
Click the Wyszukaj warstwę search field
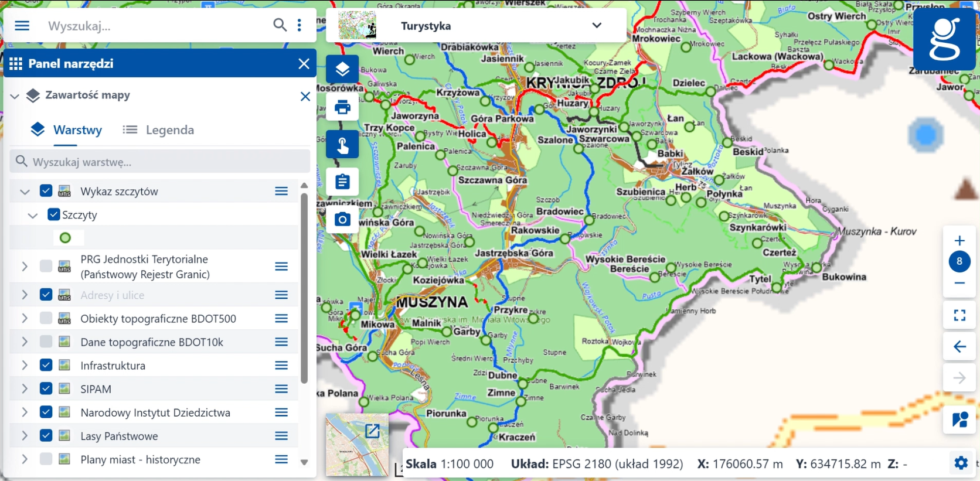pyautogui.click(x=164, y=162)
